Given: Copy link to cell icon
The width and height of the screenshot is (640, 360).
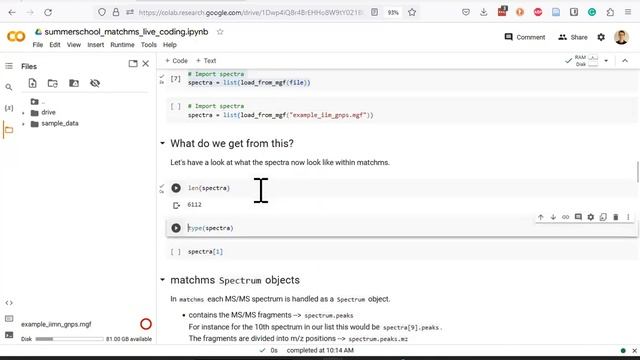Looking at the screenshot, I should click(565, 217).
